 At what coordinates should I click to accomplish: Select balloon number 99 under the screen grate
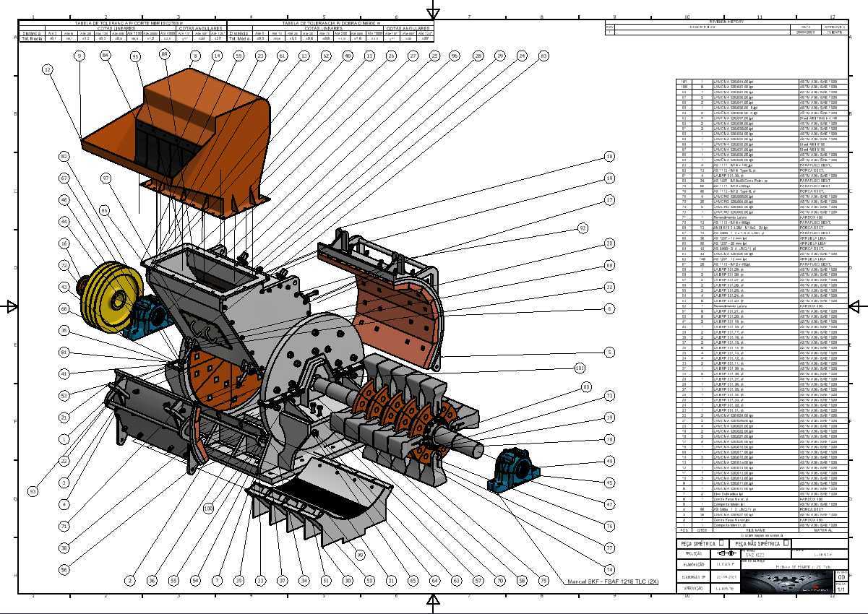point(360,555)
